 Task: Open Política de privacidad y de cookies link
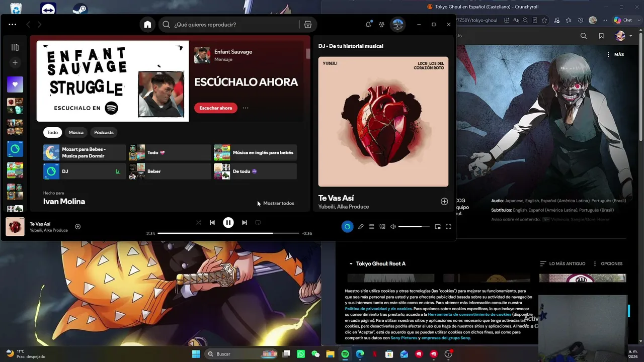(378, 309)
